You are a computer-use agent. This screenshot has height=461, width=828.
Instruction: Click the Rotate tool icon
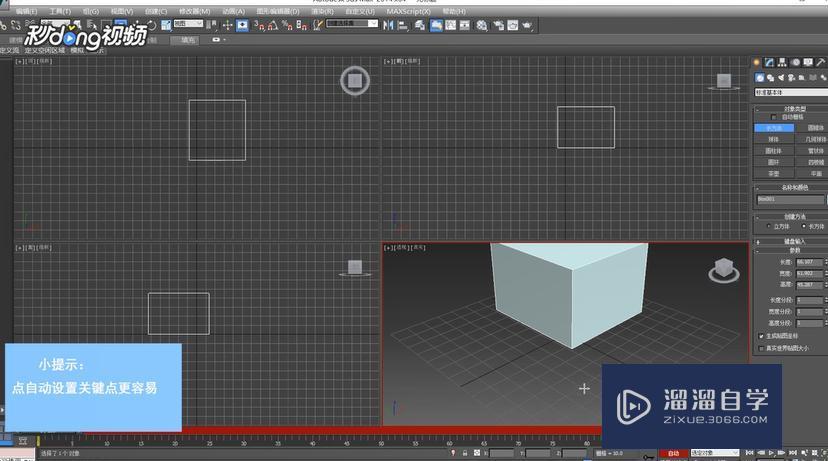(152, 25)
